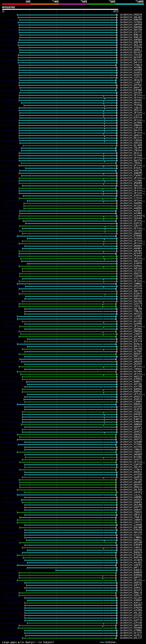Select hit label UniRef100_B3FHN9

131,90
